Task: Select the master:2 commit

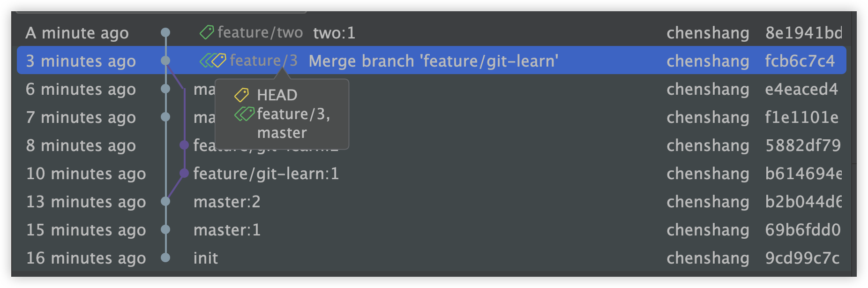Action: 227,202
